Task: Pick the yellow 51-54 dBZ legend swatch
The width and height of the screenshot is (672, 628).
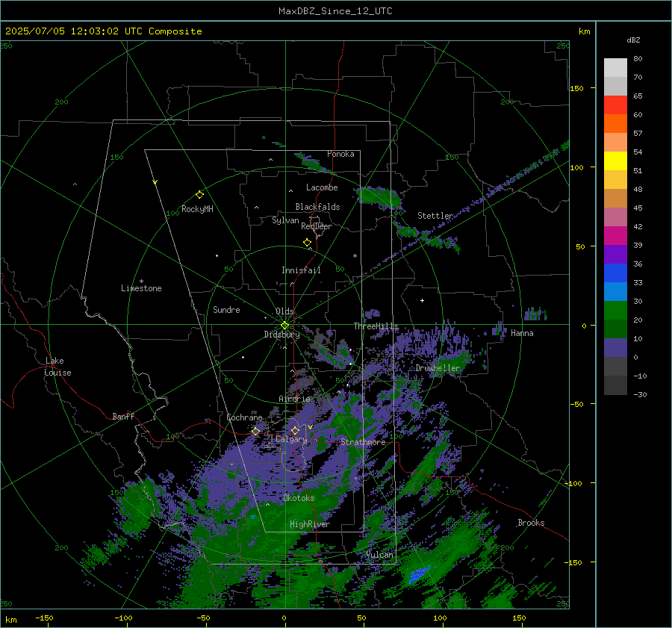Action: pyautogui.click(x=615, y=161)
